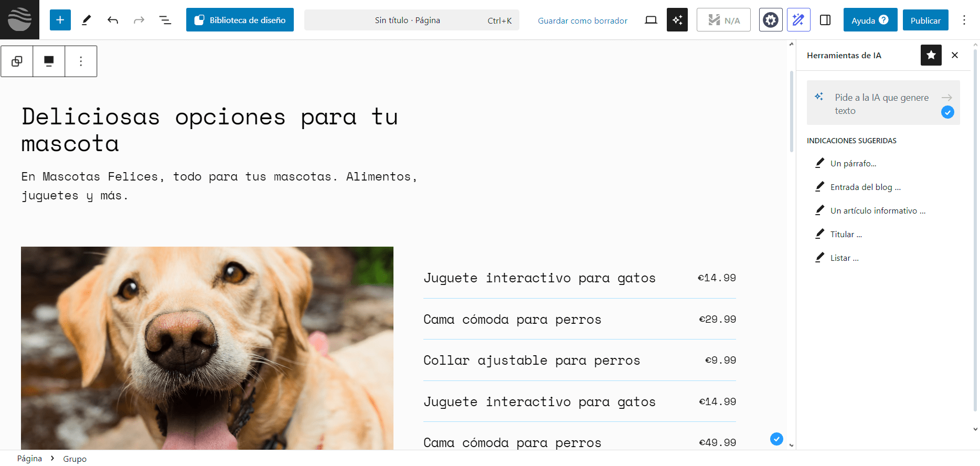This screenshot has width=980, height=466.
Task: Open the block inserter plus button
Action: [x=60, y=20]
